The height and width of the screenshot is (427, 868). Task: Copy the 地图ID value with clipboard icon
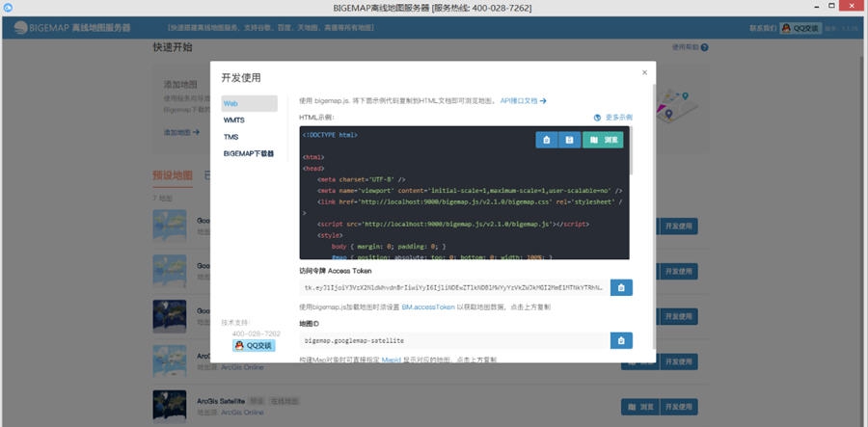(621, 340)
